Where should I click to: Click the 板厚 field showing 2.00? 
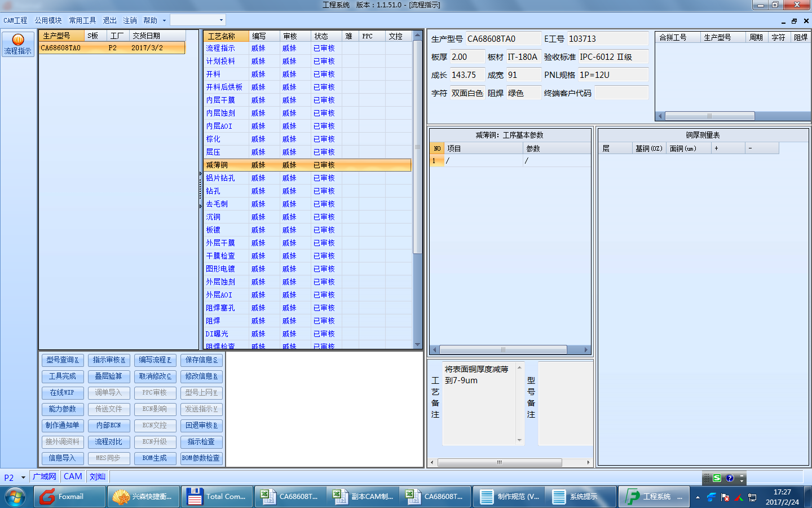pos(467,57)
